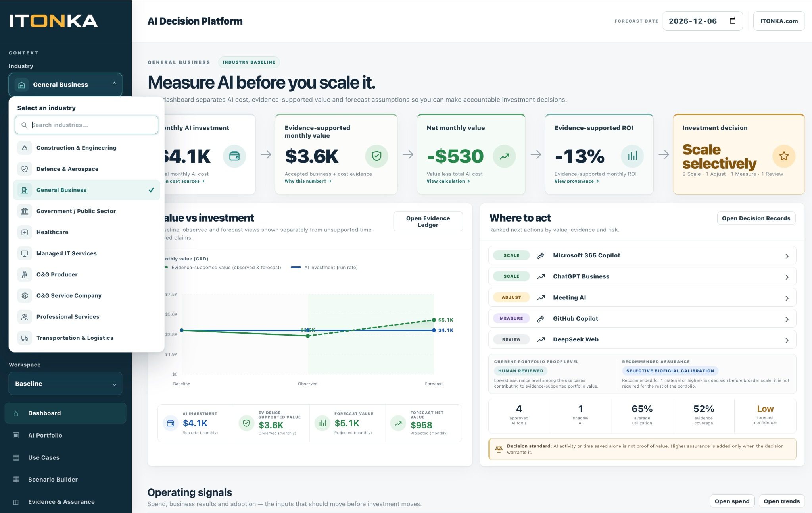Screen dimensions: 812x513
Task: Click the Government / Public Sector building icon
Action: click(25, 211)
